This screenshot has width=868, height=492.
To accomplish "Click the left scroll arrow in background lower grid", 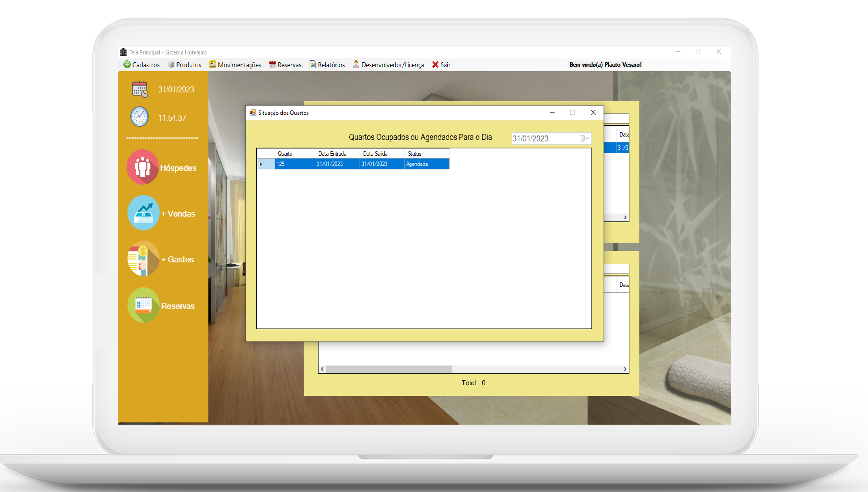I will pos(322,369).
